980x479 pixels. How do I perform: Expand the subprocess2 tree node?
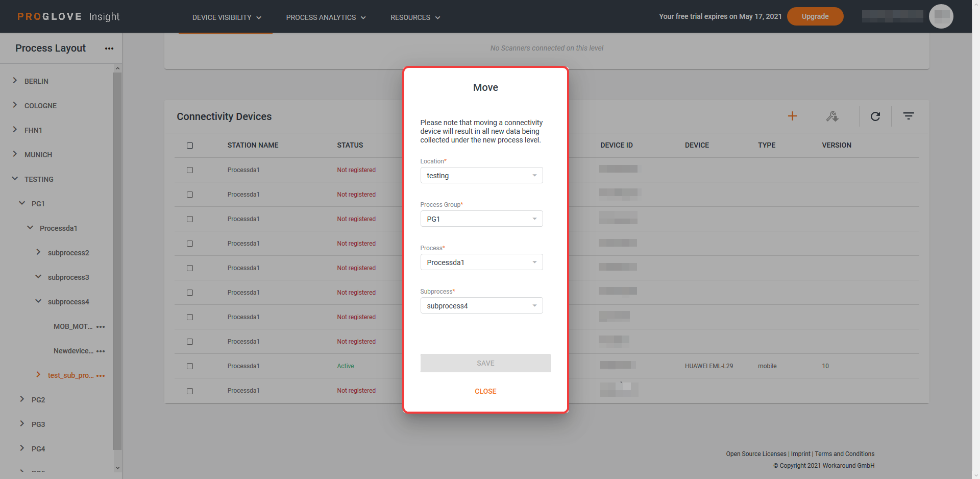[x=38, y=252]
